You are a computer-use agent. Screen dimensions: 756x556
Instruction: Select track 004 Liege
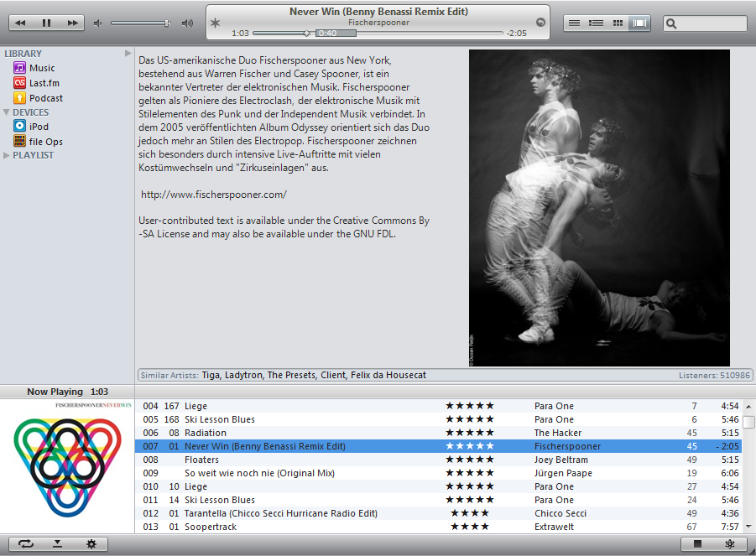438,406
